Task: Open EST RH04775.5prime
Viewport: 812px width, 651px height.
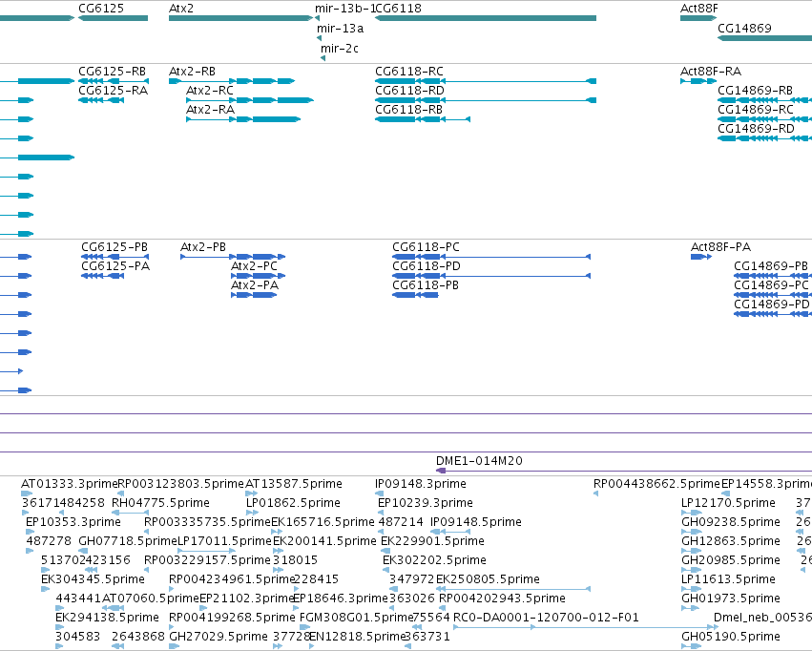Action: tap(160, 502)
